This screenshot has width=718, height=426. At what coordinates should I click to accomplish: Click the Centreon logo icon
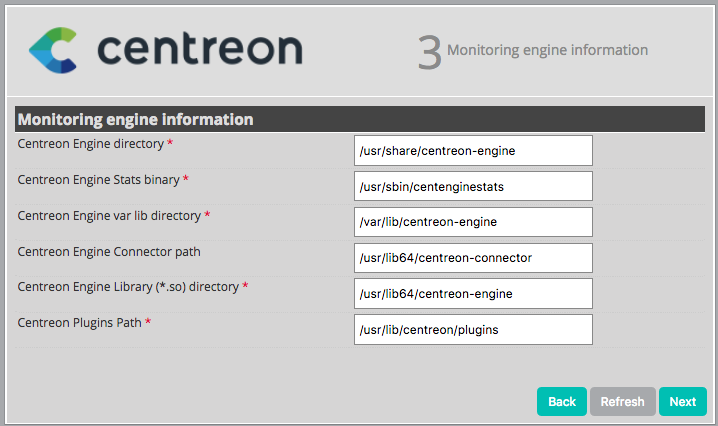coord(53,50)
